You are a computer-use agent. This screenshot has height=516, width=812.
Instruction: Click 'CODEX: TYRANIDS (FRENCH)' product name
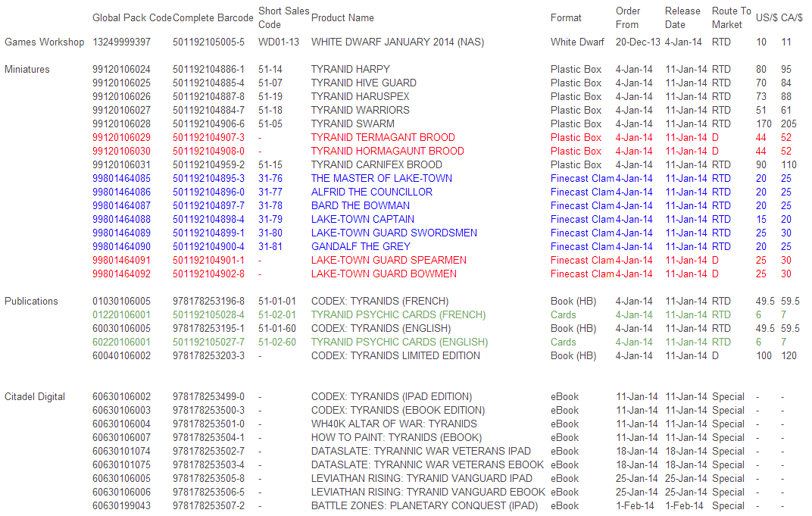coord(379,301)
